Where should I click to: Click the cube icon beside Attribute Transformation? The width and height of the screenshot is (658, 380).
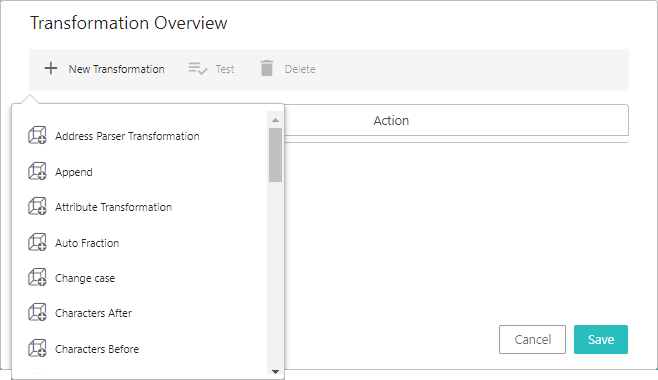pyautogui.click(x=37, y=206)
